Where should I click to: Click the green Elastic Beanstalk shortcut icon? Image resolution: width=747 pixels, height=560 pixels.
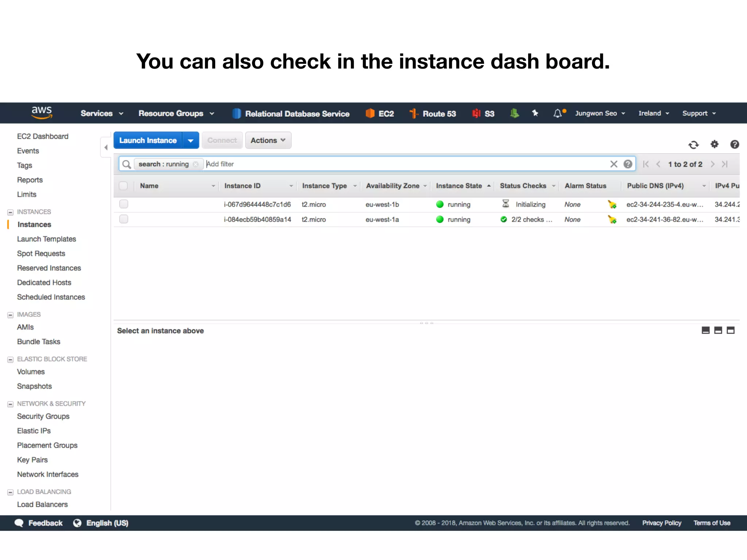pos(514,113)
